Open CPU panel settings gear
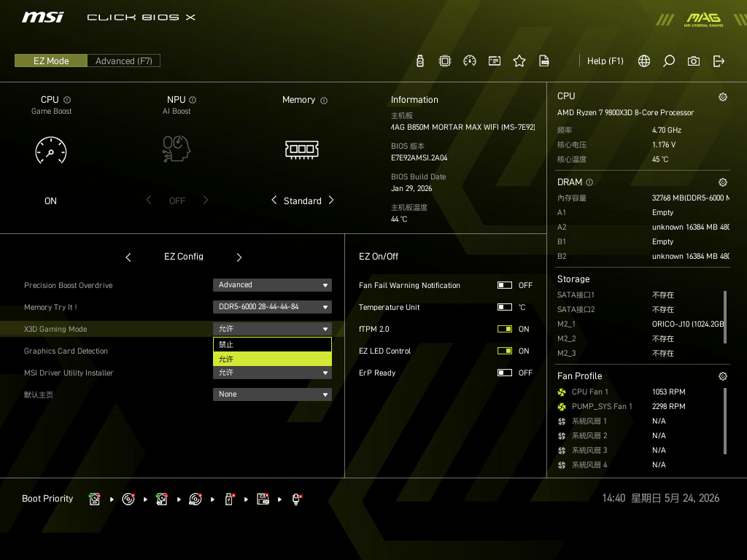The width and height of the screenshot is (747, 560). (723, 97)
